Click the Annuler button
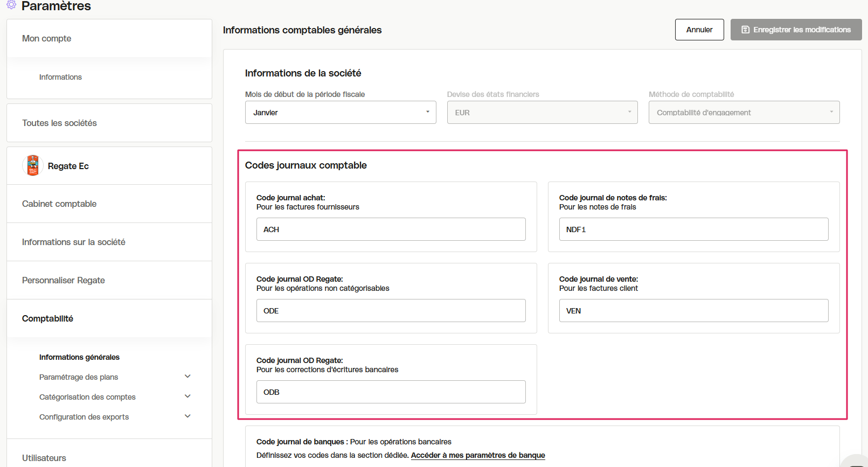This screenshot has height=467, width=868. [x=699, y=30]
